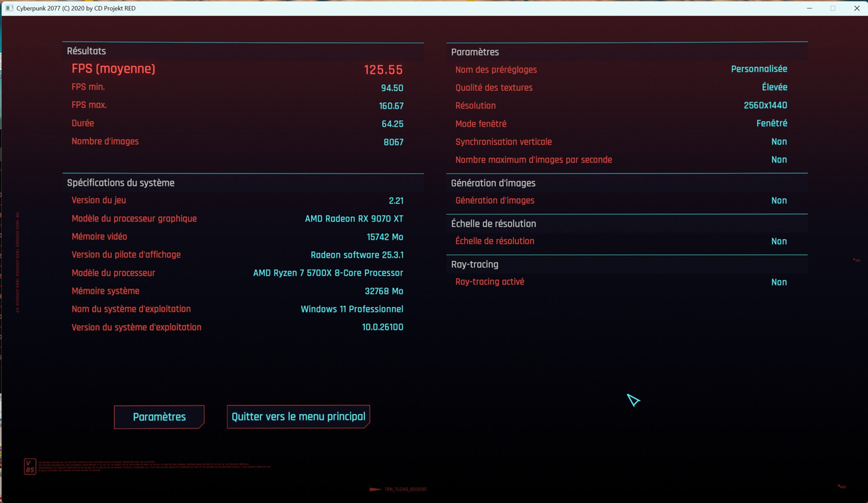Click the FPS max. value 160.67
868x503 pixels.
click(391, 106)
